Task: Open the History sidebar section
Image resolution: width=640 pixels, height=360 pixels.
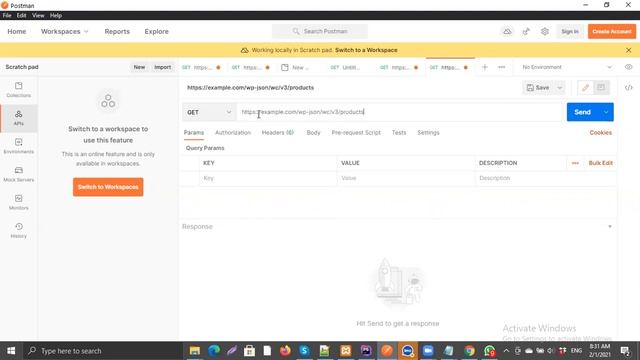Action: (x=18, y=231)
